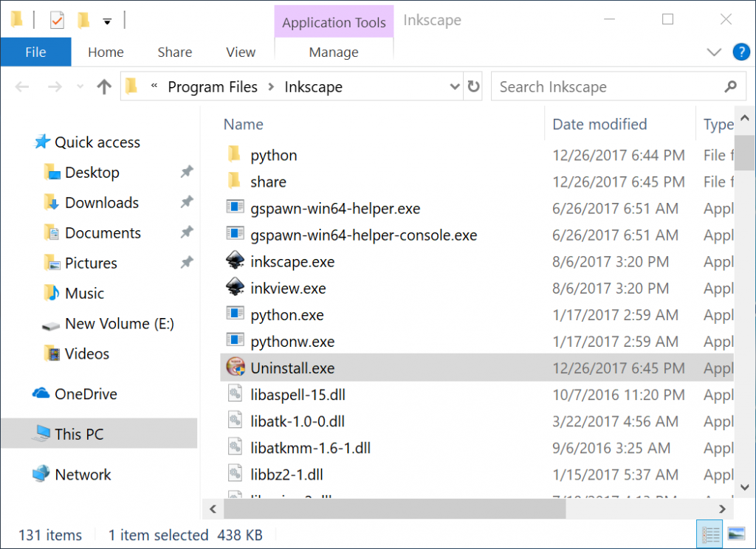Switch to the Share ribbon tab
The height and width of the screenshot is (549, 756).
(174, 52)
